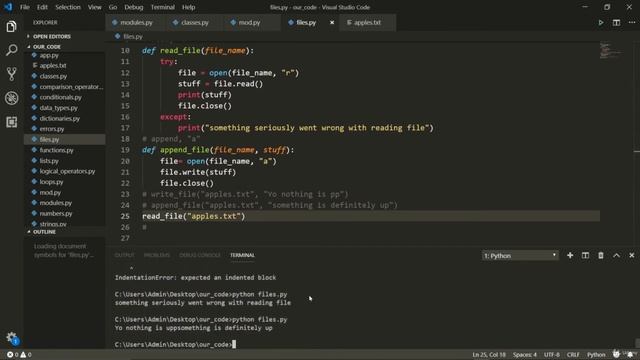Split the terminal panel

585,256
